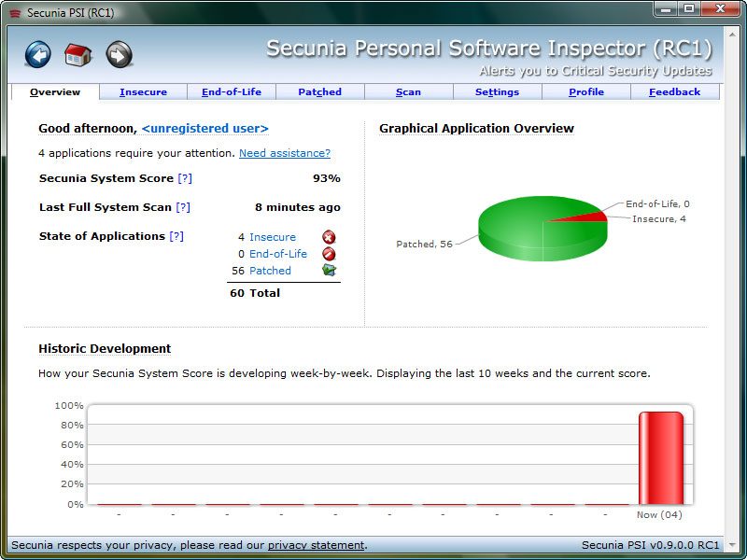Viewport: 747px width, 560px height.
Task: Click the Patched link in State of Applications
Action: coord(270,271)
